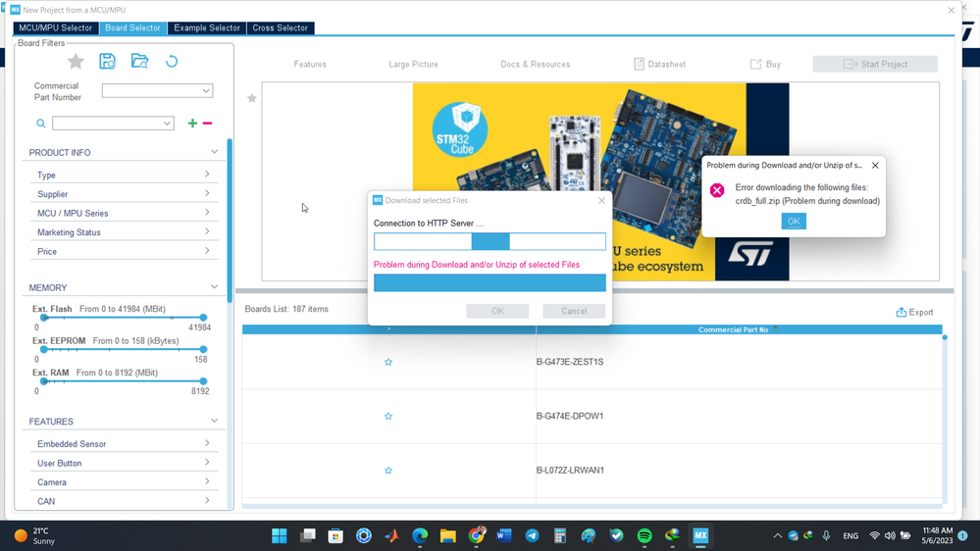Star the B-L072Z-LRWAN1 board

point(388,471)
